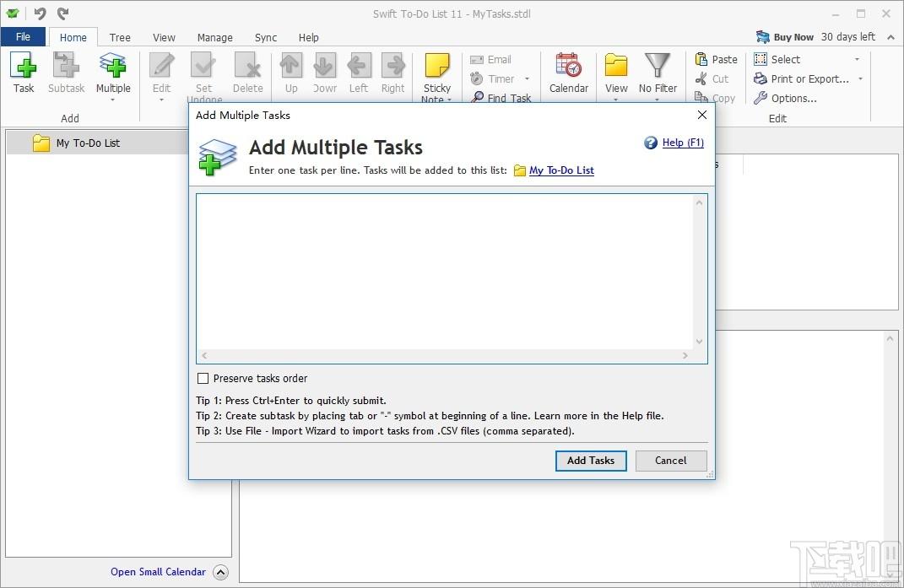The image size is (904, 588).
Task: Click the horizontal scrollbar in task box
Action: coord(445,356)
